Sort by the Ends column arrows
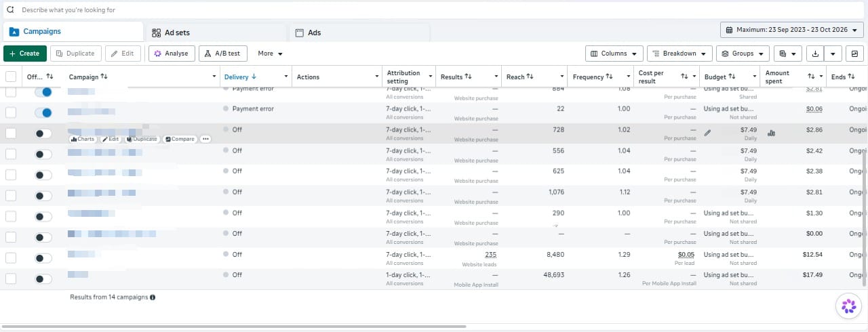The height and width of the screenshot is (332, 868). [x=852, y=77]
